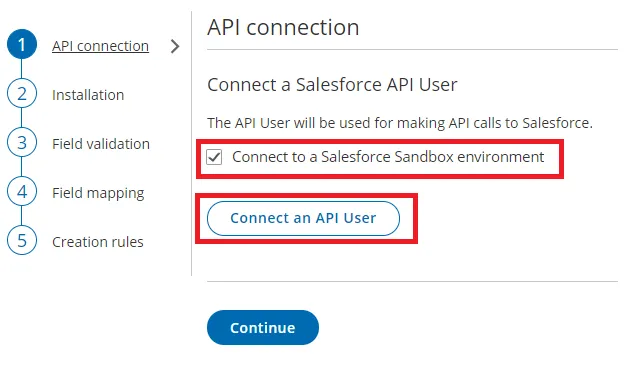The height and width of the screenshot is (374, 632).
Task: Click the connector line between steps 1 and 2
Action: [21, 69]
